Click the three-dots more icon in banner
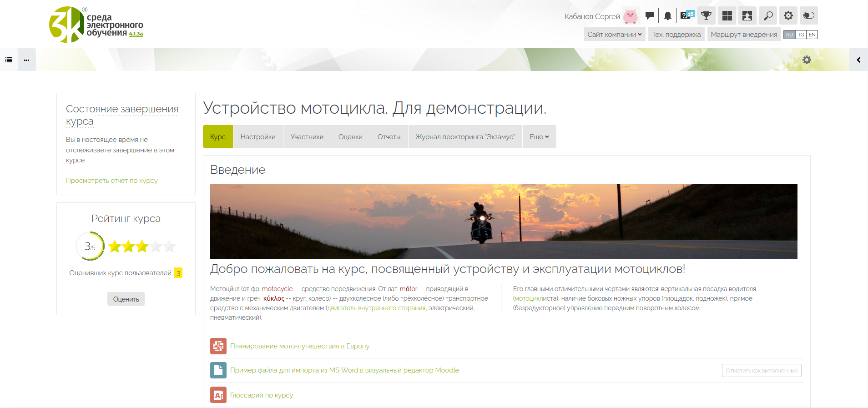868x408 pixels. (27, 60)
